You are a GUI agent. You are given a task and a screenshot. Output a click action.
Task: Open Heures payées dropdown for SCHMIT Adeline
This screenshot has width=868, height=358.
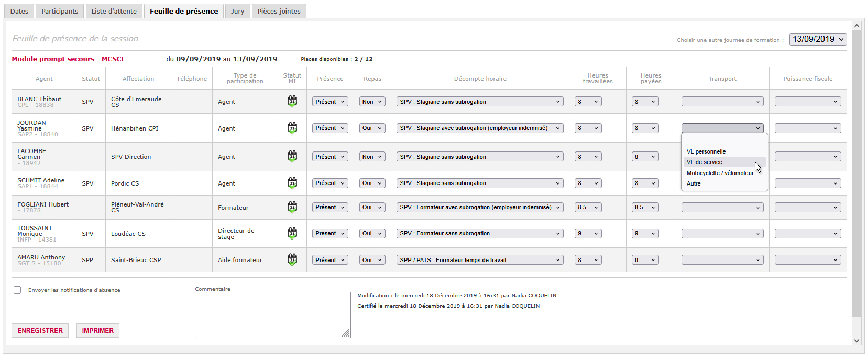click(645, 183)
